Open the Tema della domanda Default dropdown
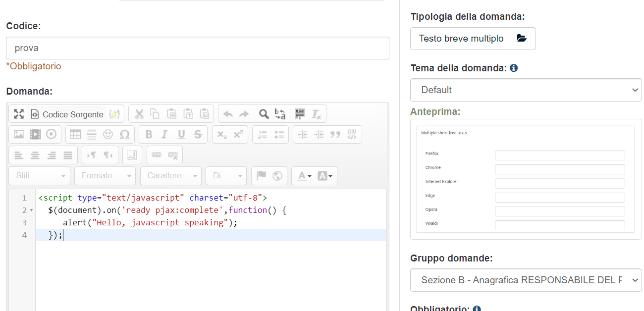The height and width of the screenshot is (311, 644). coord(526,90)
